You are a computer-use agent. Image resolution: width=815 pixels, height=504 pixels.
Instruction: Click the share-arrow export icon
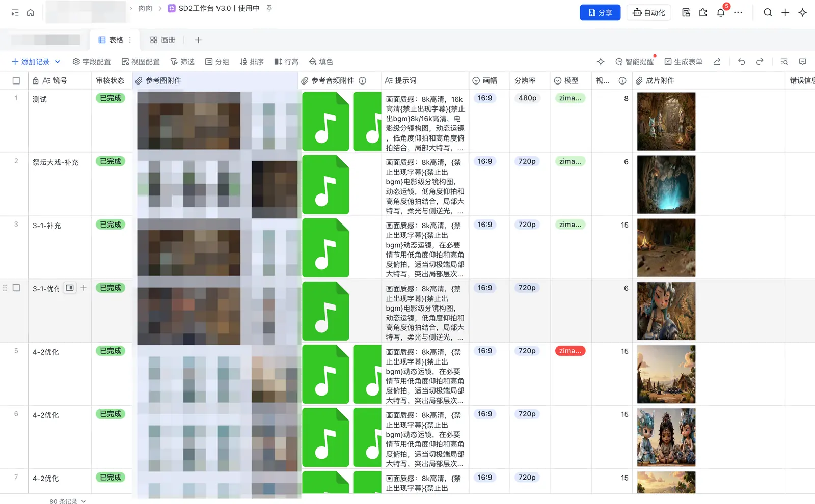click(717, 62)
